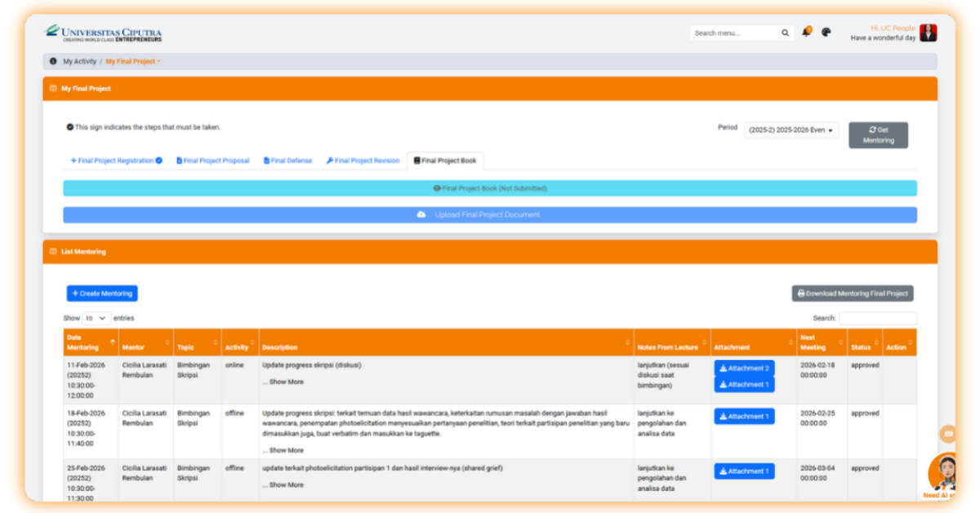980x513 pixels.
Task: Switch to the Final Defense tab
Action: (x=287, y=161)
